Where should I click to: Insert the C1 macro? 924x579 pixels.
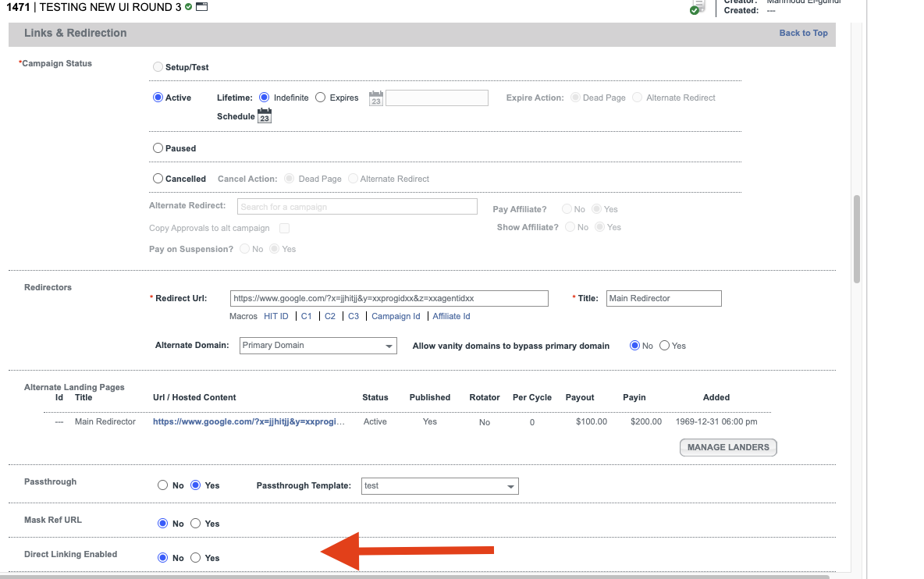point(307,316)
